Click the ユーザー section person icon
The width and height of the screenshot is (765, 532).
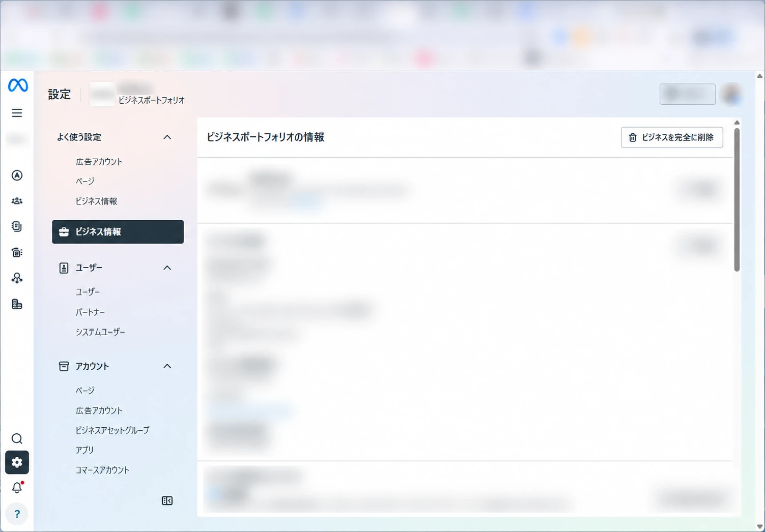tap(64, 268)
